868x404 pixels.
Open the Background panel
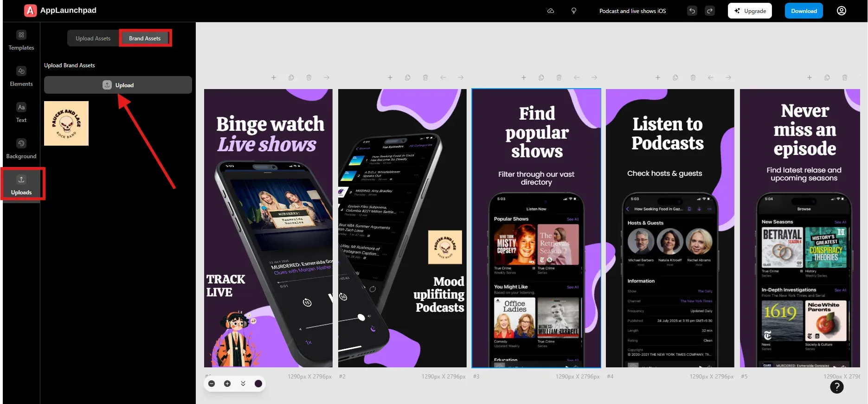(21, 149)
